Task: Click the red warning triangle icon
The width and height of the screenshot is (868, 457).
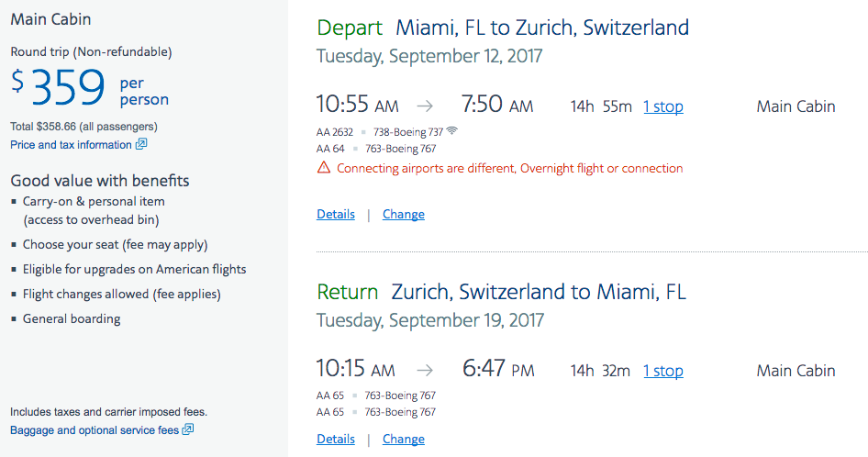Action: point(324,167)
